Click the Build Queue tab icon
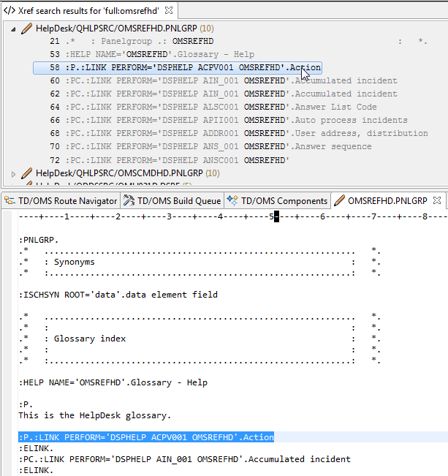448x476 pixels. pos(129,200)
